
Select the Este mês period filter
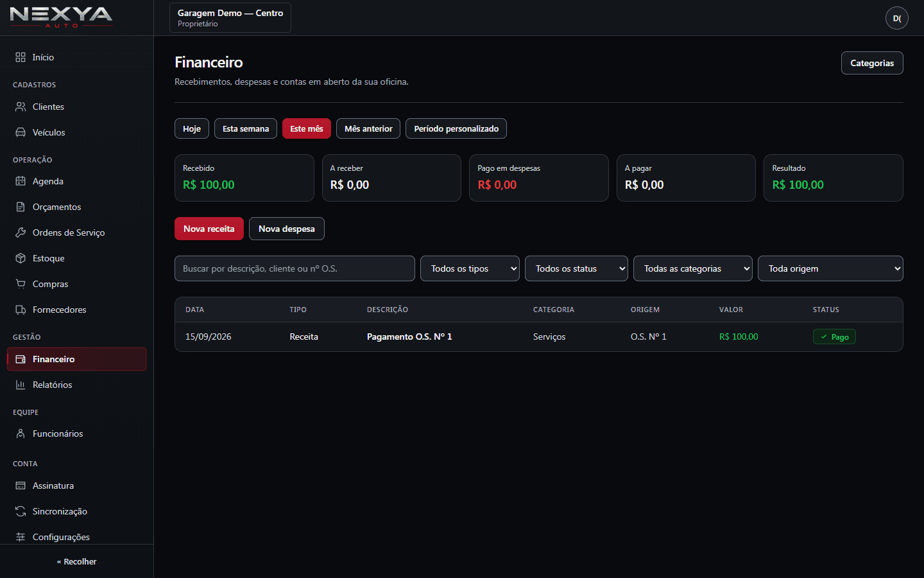point(307,128)
